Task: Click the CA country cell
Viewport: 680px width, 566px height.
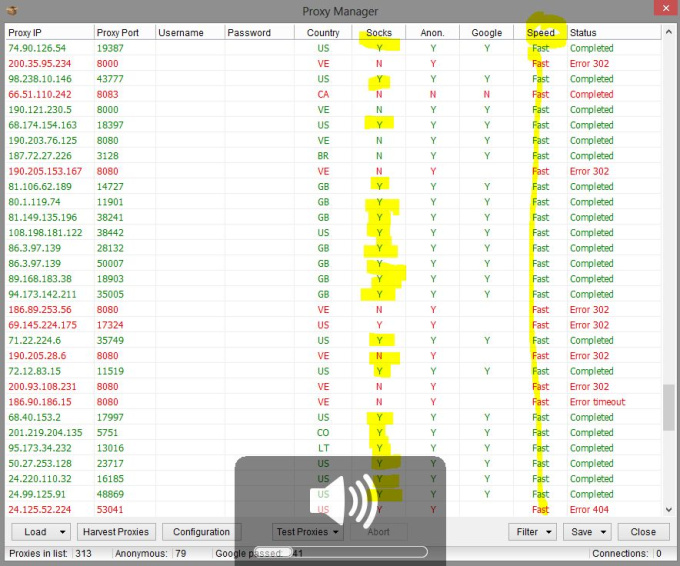Action: click(x=323, y=94)
